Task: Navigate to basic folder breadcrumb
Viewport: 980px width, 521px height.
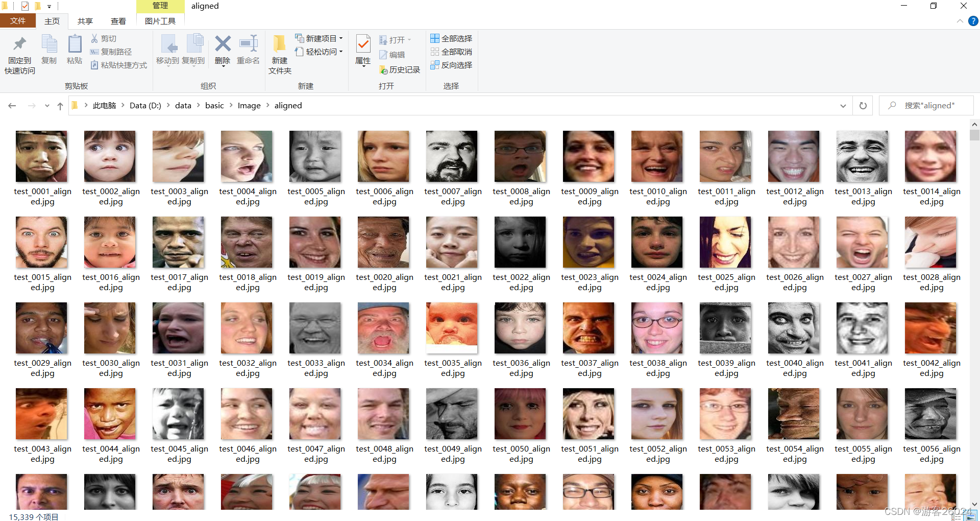Action: point(214,105)
